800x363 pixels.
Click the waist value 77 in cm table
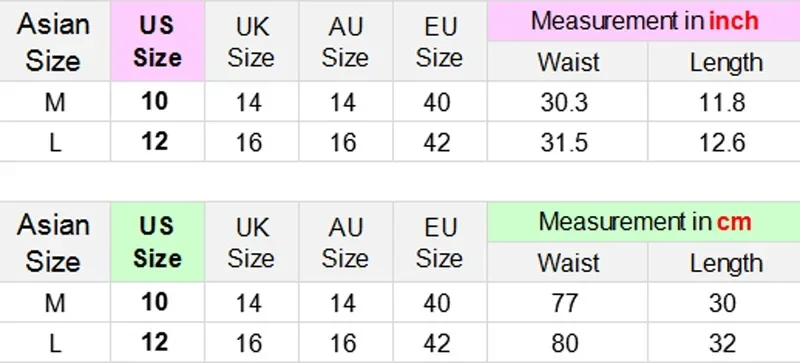click(564, 304)
